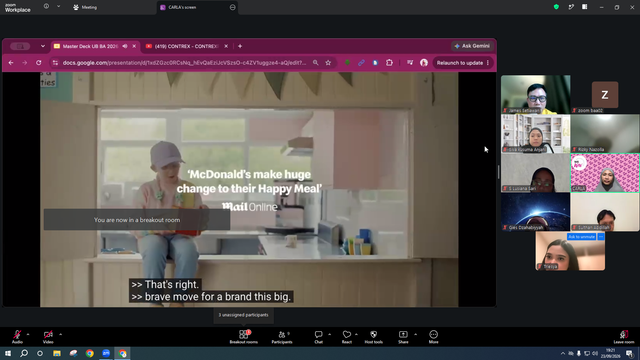640x360 pixels.
Task: Open More options menu
Action: click(x=433, y=337)
